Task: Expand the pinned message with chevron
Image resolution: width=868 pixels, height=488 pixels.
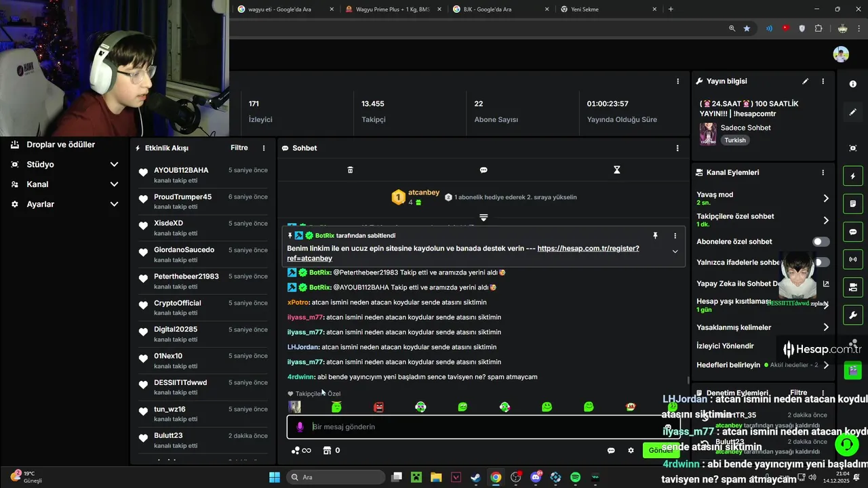Action: 675,251
